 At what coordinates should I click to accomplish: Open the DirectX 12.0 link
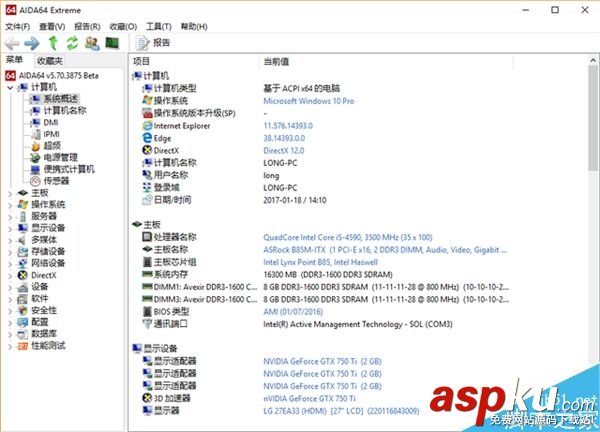tap(284, 151)
